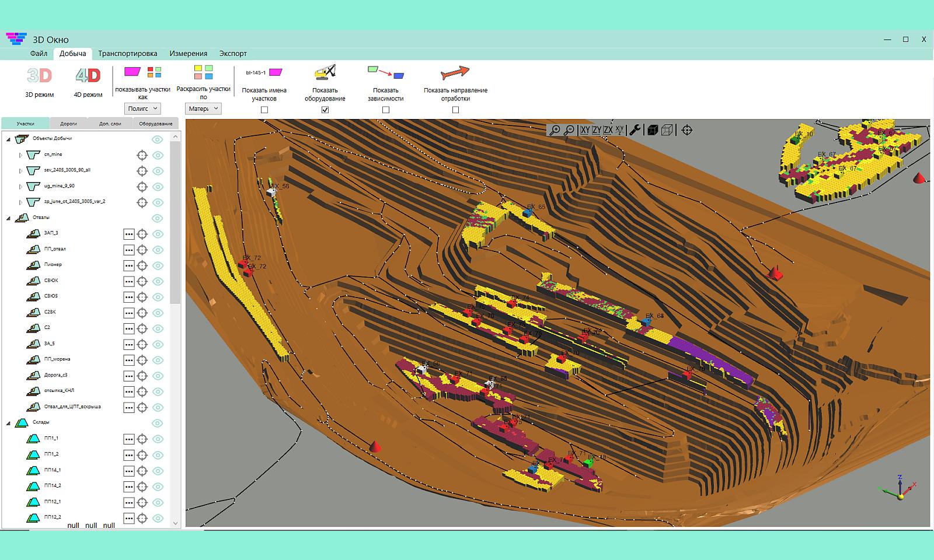Expand sev_2405_3005_90_all node
This screenshot has height=560, width=934.
pyautogui.click(x=20, y=171)
